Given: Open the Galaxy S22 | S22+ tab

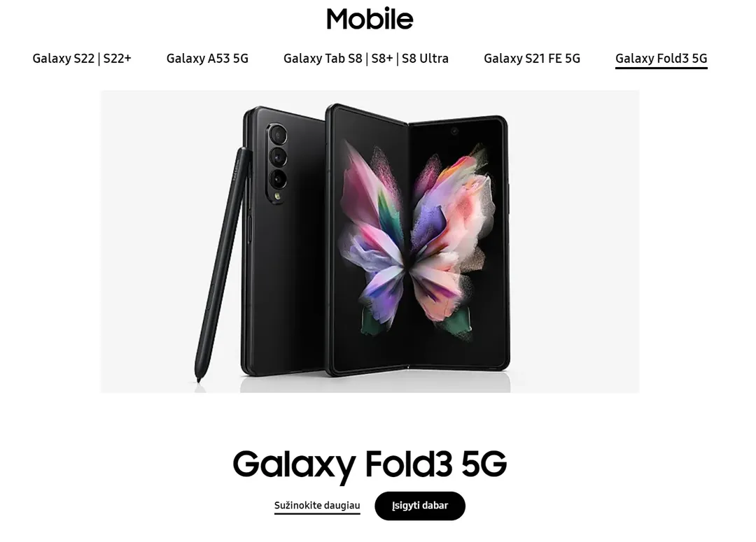Looking at the screenshot, I should [x=81, y=58].
